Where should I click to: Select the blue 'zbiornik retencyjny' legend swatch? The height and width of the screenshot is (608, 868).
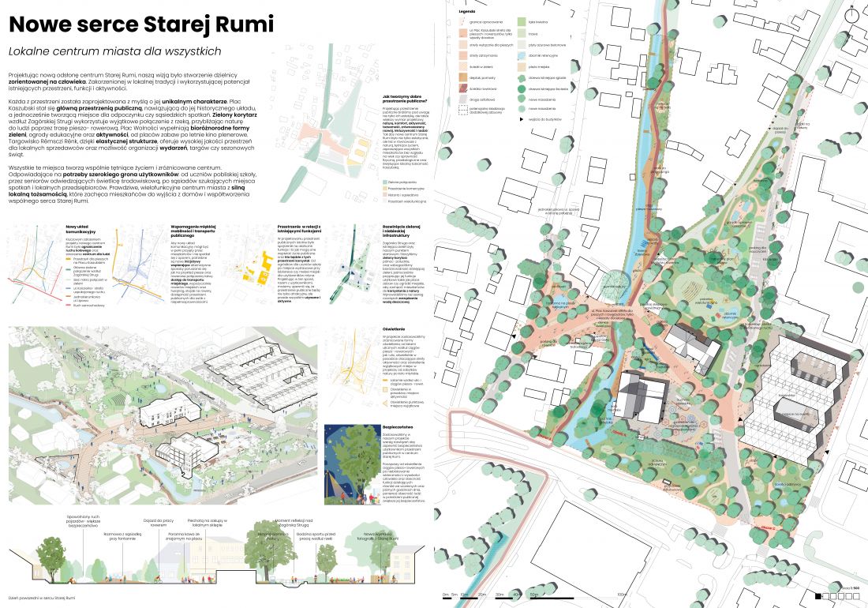click(522, 56)
